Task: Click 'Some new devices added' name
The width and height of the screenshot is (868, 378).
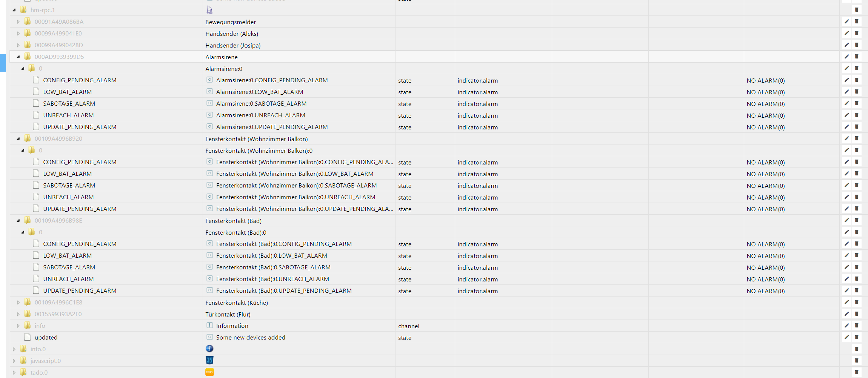Action: coord(251,337)
